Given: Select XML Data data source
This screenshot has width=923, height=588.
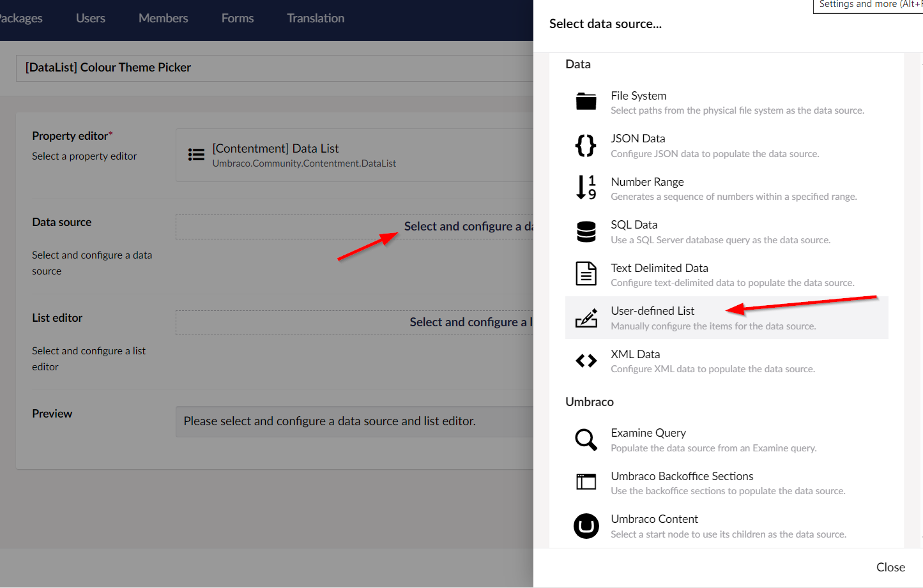Looking at the screenshot, I should (x=726, y=361).
